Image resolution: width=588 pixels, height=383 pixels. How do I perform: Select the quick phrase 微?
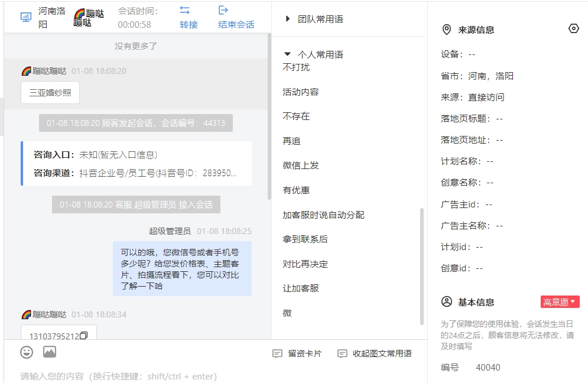[287, 313]
